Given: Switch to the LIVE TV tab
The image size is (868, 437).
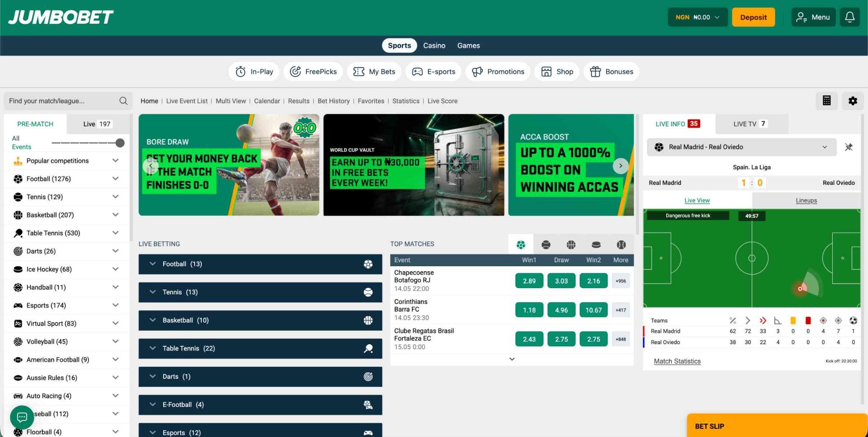Looking at the screenshot, I should point(751,124).
